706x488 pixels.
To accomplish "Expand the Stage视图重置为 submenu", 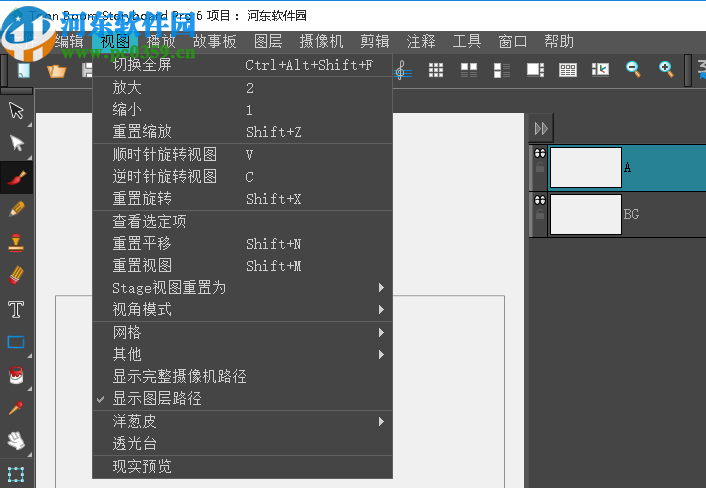I will point(242,288).
